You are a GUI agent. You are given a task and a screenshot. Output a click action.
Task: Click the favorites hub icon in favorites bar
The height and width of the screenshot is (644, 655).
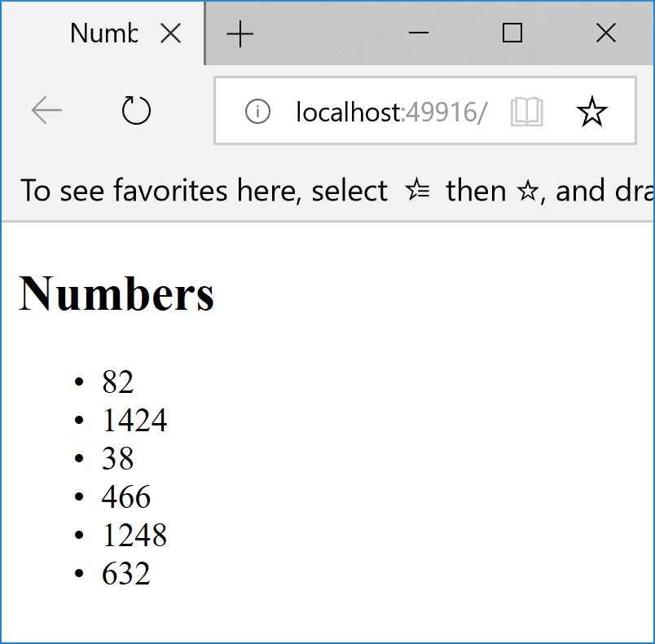[x=417, y=190]
